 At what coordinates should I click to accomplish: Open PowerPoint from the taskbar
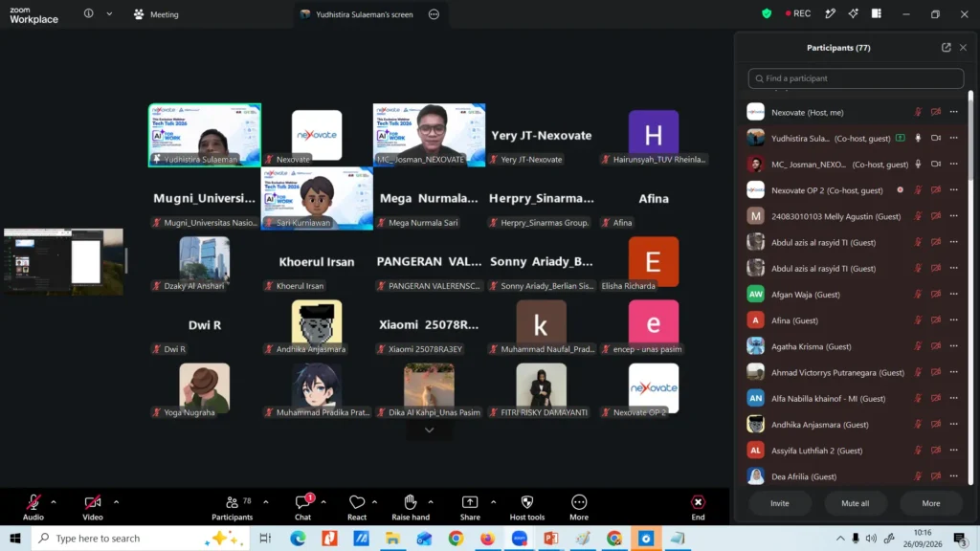coord(551,538)
